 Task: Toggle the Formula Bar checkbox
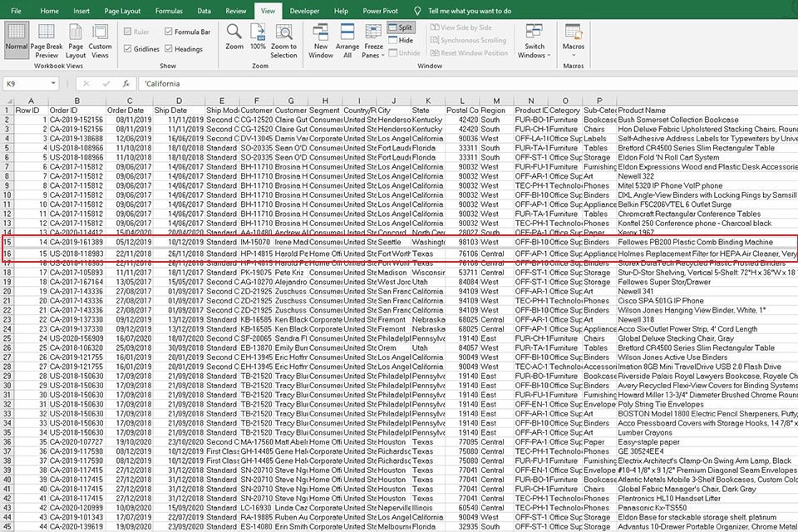(169, 32)
